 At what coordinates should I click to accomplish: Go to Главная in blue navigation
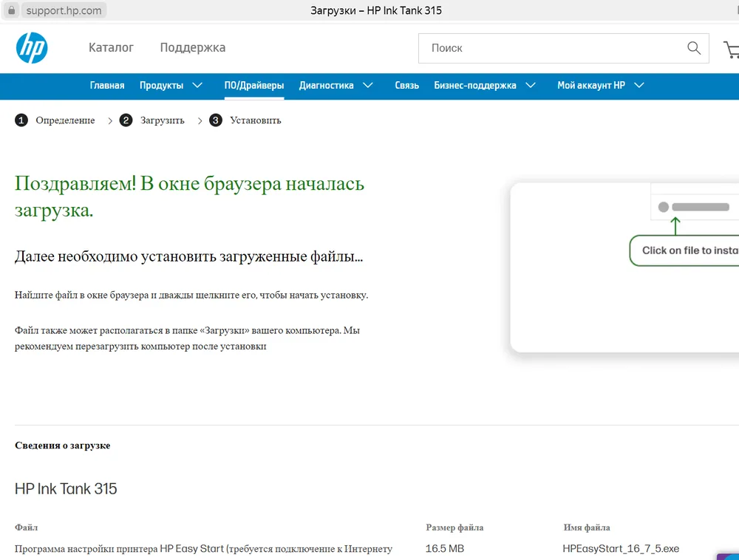107,85
